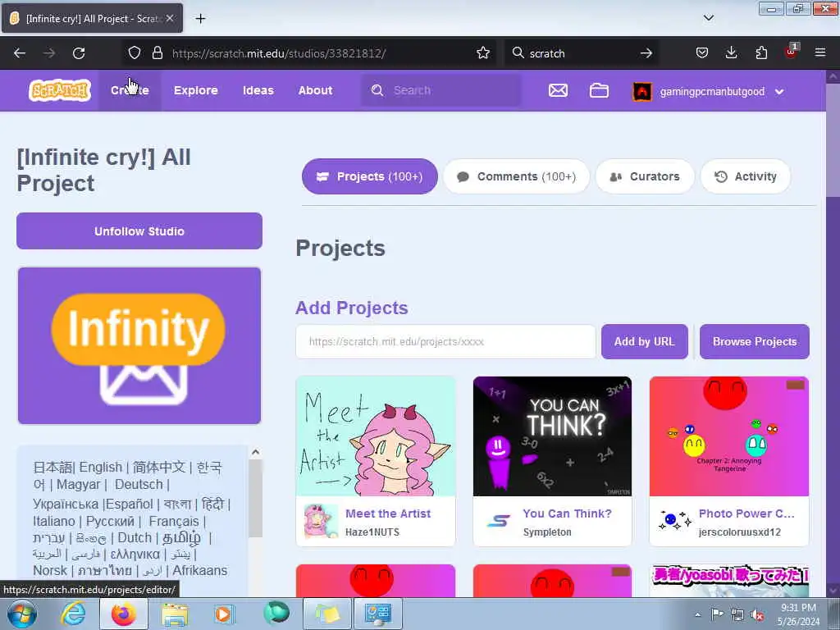Open Windows Explorer from the taskbar
Viewport: 840px width, 630px height.
tap(175, 614)
